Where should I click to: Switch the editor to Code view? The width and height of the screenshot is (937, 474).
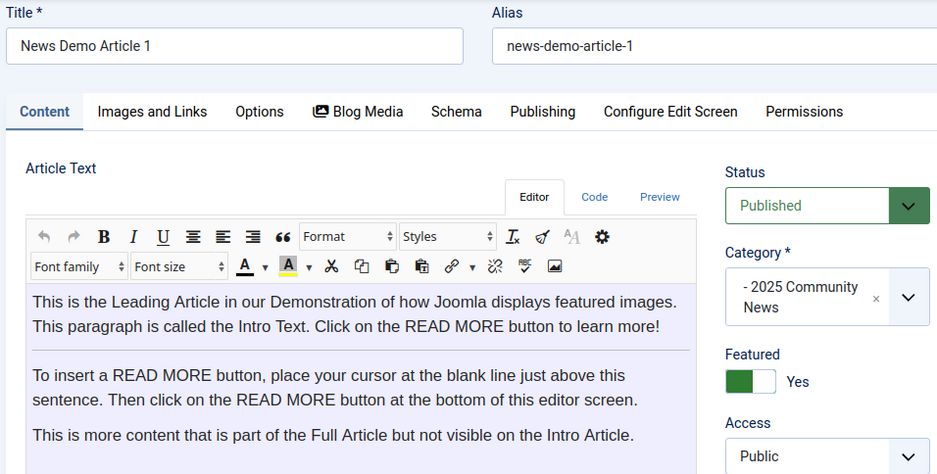(594, 197)
